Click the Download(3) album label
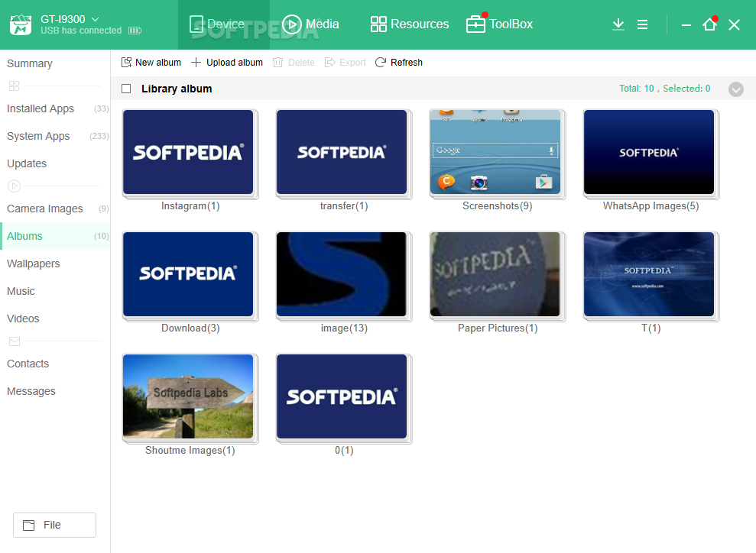This screenshot has width=756, height=553. point(190,328)
